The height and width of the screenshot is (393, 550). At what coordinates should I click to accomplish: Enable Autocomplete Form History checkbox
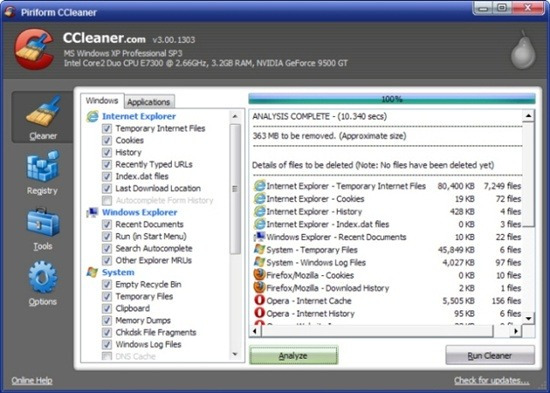click(107, 200)
